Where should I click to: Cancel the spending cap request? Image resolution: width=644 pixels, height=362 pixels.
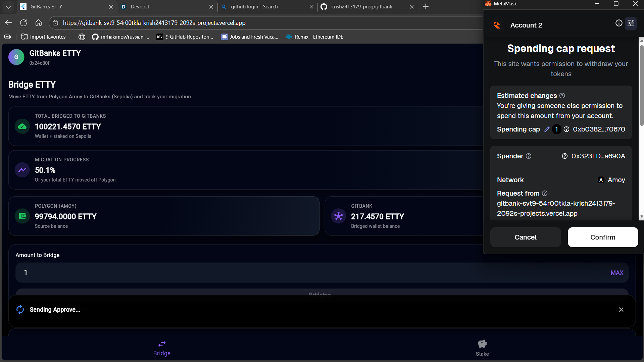526,237
